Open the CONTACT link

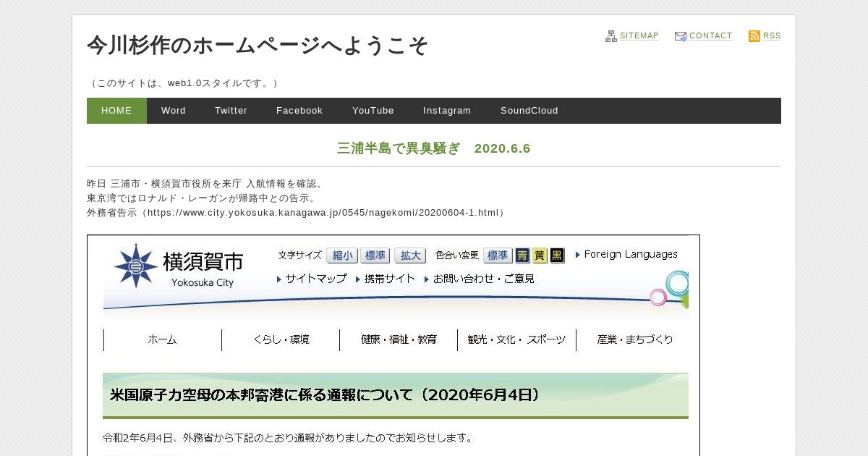click(x=711, y=35)
